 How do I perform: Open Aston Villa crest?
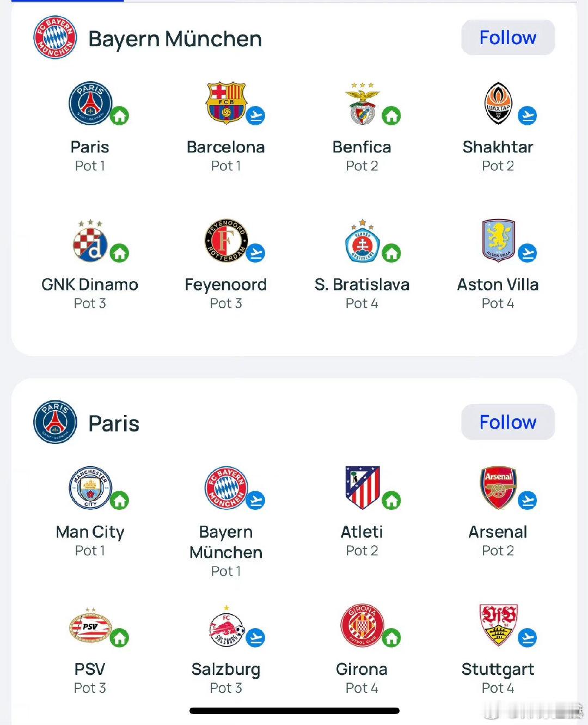pyautogui.click(x=498, y=240)
